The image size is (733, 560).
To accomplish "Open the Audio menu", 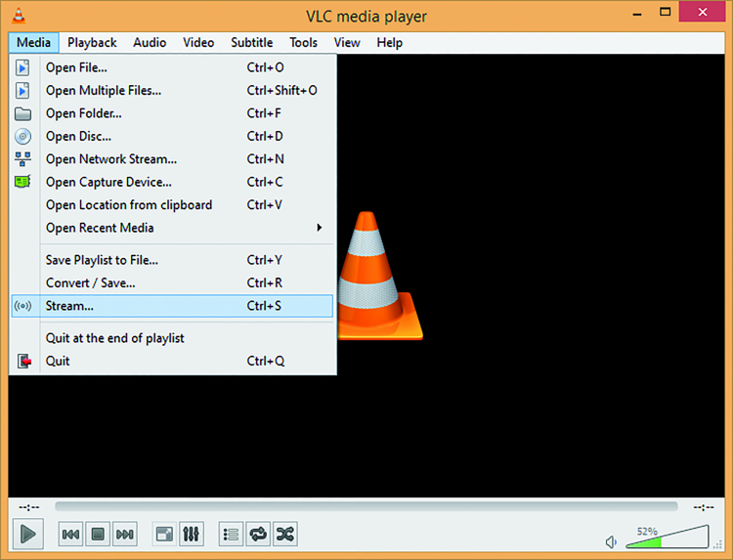I will coord(150,43).
